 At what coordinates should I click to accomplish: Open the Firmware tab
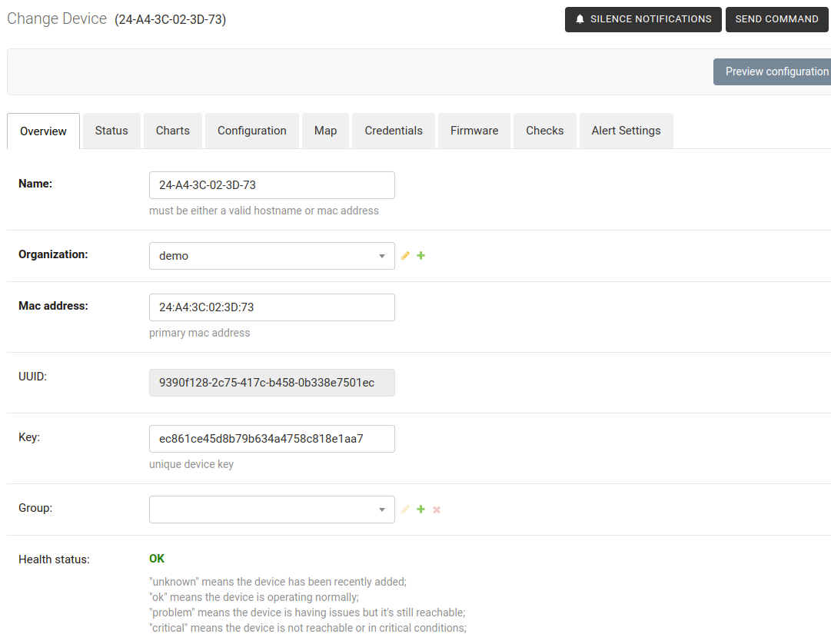(474, 131)
